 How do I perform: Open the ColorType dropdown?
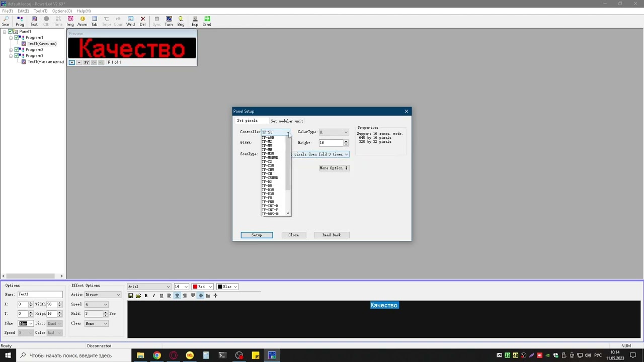[x=334, y=132]
